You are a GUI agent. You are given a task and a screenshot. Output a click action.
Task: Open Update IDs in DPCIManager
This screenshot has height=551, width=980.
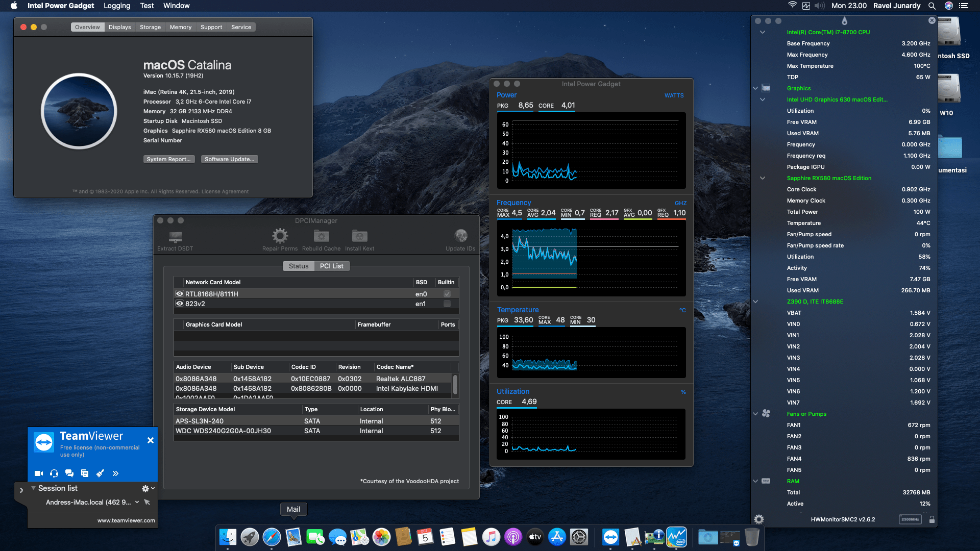[460, 237]
